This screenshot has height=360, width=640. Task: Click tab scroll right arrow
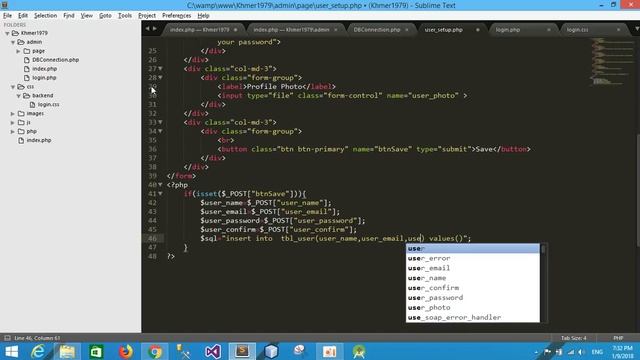click(x=155, y=29)
